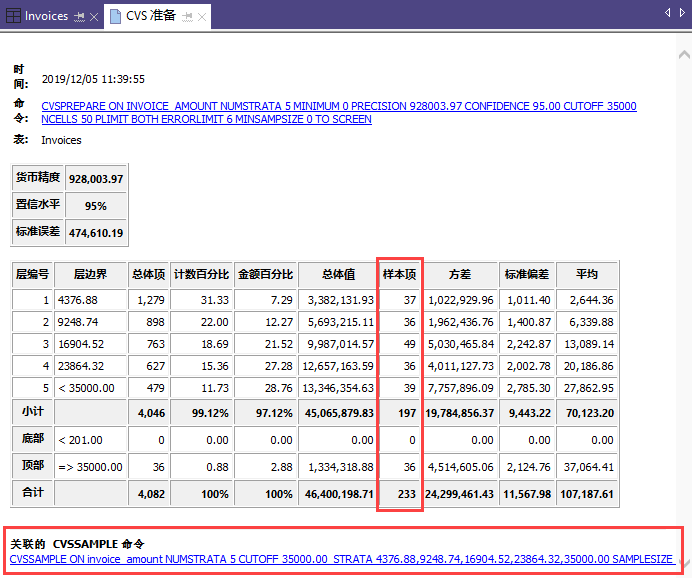Screen dimensions: 692x578
Task: Switch to the Invoices tab
Action: [x=46, y=16]
